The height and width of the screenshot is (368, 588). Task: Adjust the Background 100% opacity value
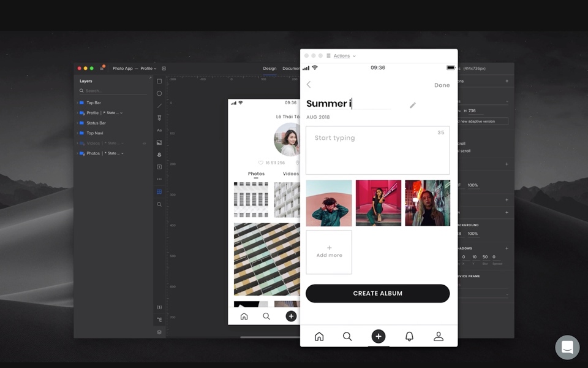coord(473,234)
